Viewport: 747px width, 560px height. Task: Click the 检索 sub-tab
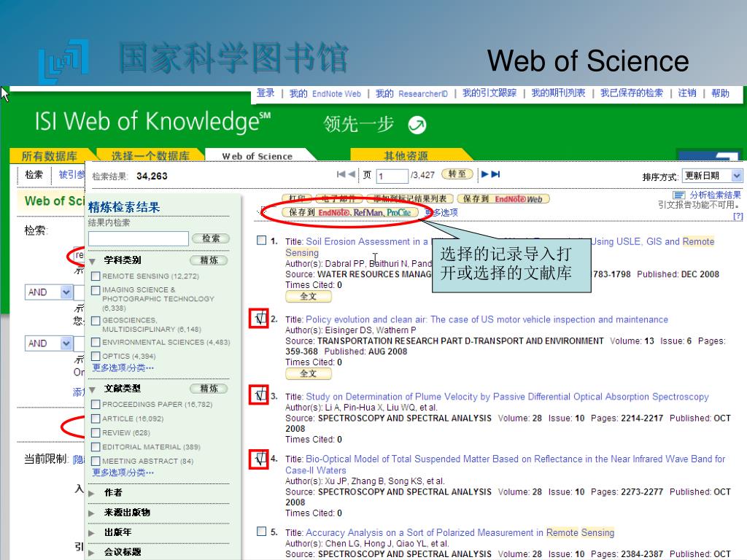click(x=34, y=175)
